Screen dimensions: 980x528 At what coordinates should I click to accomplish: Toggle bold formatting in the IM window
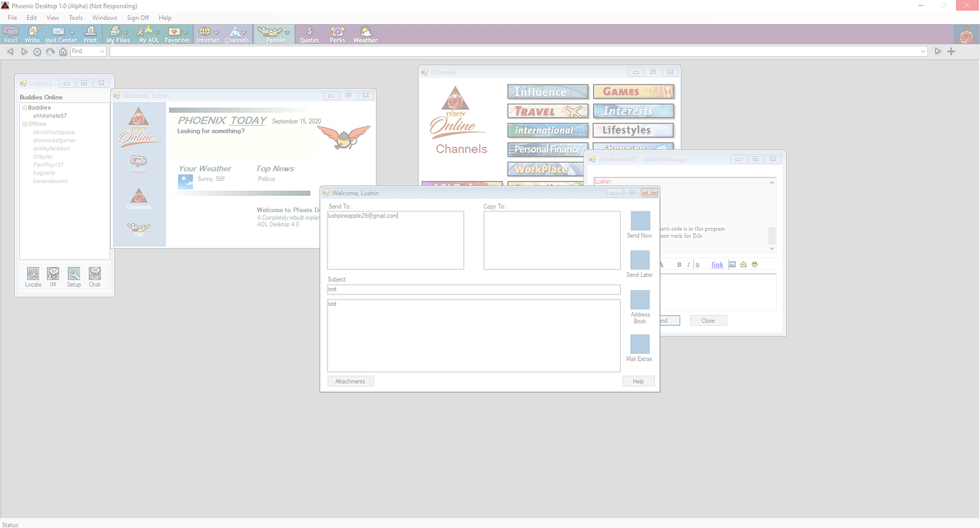point(678,264)
